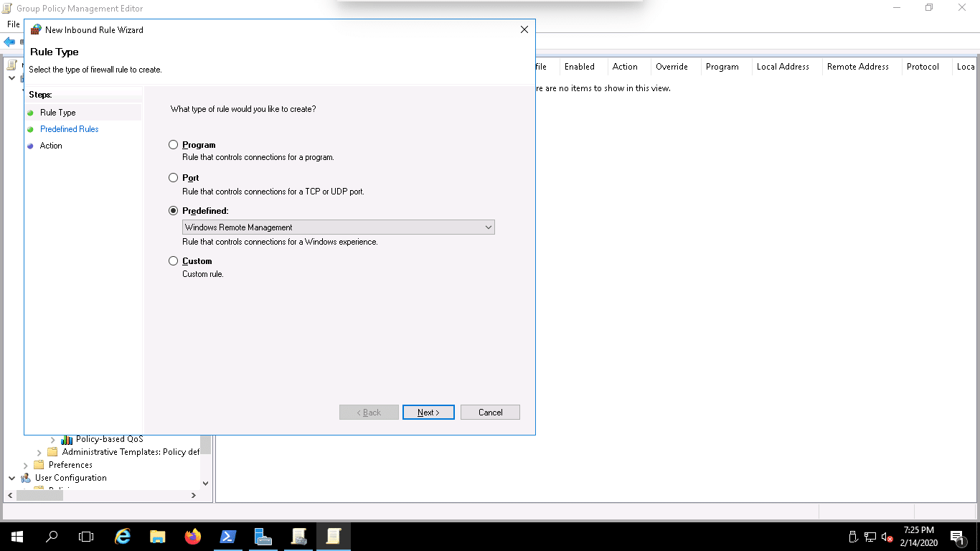Select the Policy-based QoS chart icon
This screenshot has height=551, width=980.
(67, 440)
